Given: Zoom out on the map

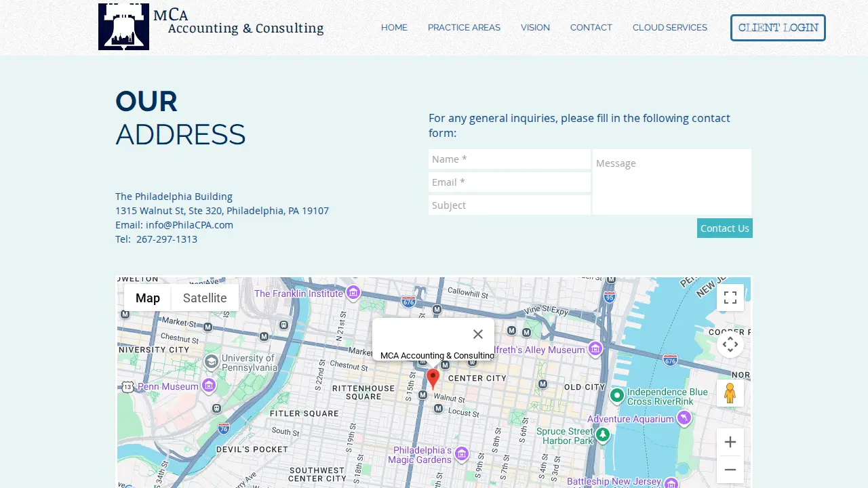Looking at the screenshot, I should tap(730, 470).
